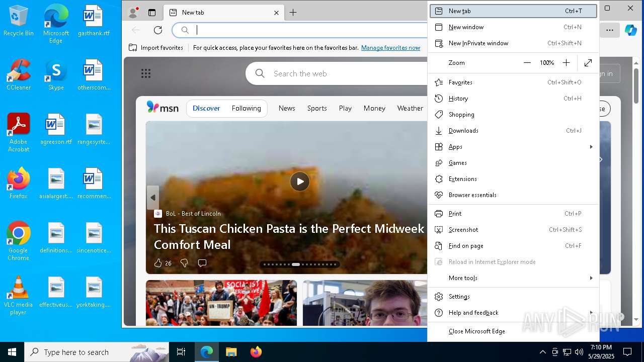
Task: Click the Manage favorites now link
Action: 390,48
